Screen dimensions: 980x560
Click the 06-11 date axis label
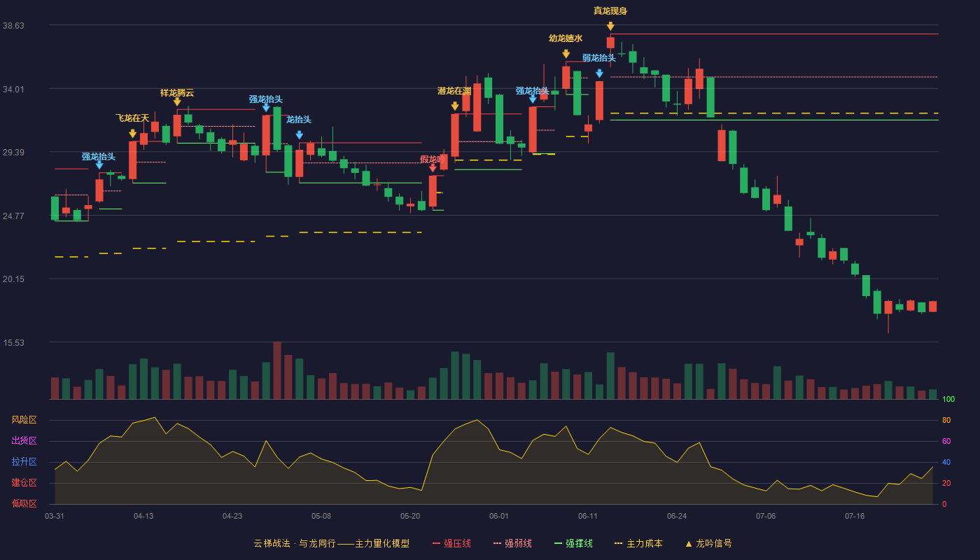coord(588,516)
